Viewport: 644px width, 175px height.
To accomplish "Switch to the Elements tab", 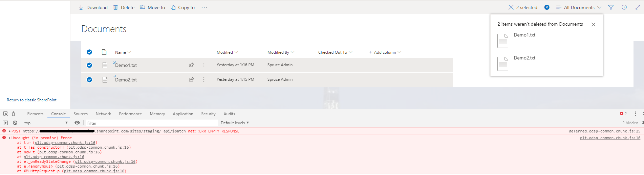I will 35,114.
